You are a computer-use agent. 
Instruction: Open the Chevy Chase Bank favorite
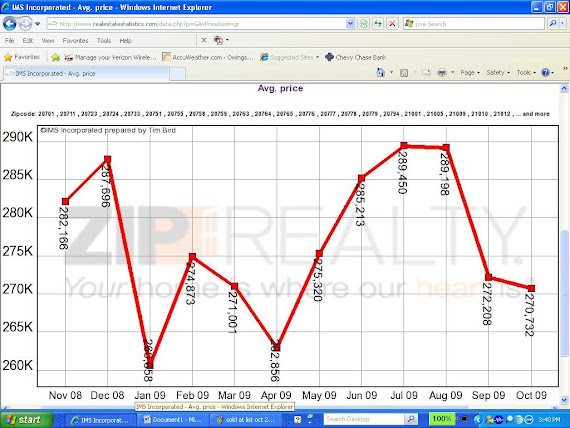click(356, 57)
